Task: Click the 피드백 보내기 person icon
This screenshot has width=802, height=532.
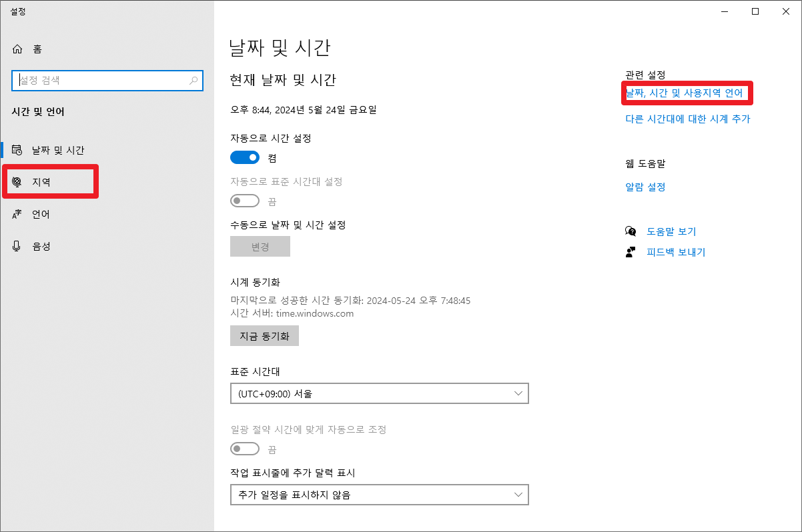Action: pos(631,252)
